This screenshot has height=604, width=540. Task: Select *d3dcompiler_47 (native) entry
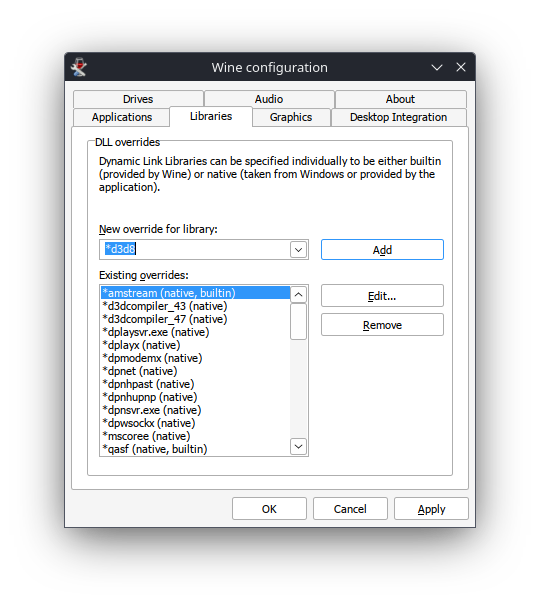pyautogui.click(x=195, y=319)
